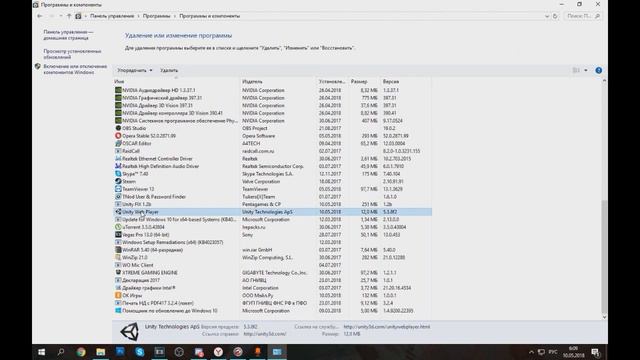Sort by the Установлено column header
Image resolution: width=640 pixels, height=360 pixels.
[x=332, y=82]
